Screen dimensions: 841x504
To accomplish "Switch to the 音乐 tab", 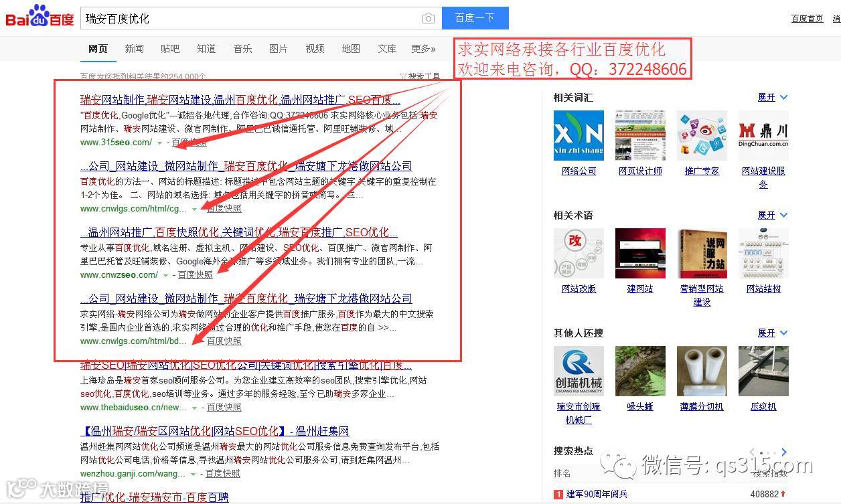I will pyautogui.click(x=242, y=49).
